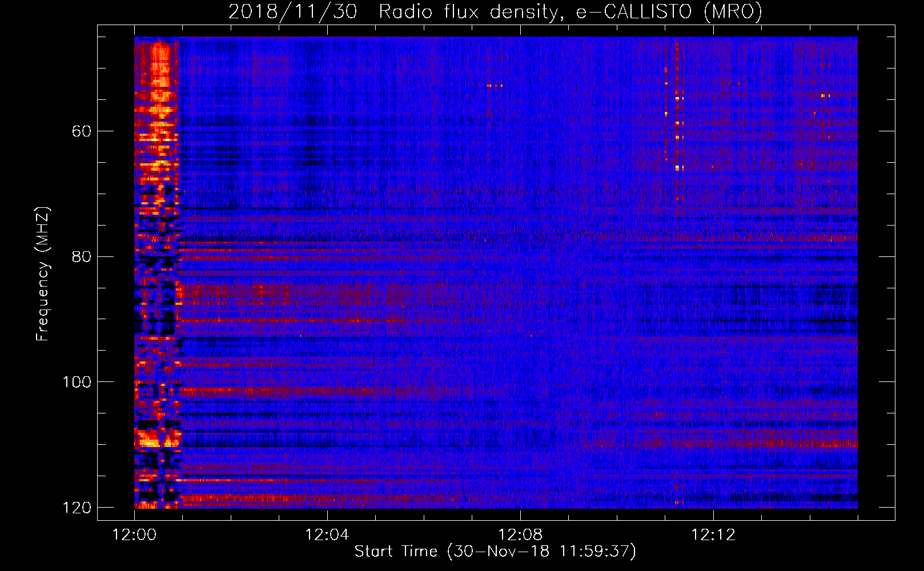Click the 12:04 time tick label
This screenshot has height=571, width=924.
(x=327, y=535)
